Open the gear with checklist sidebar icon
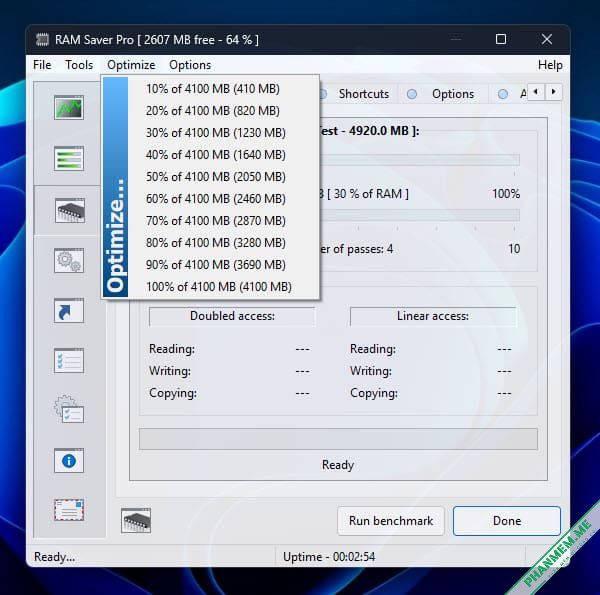 coord(69,409)
